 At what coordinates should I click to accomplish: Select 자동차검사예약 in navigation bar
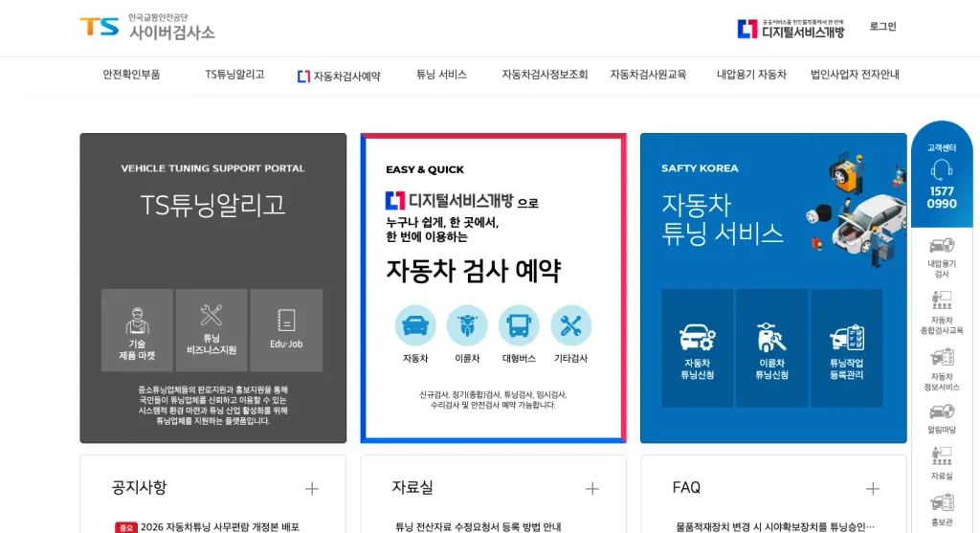[x=339, y=77]
